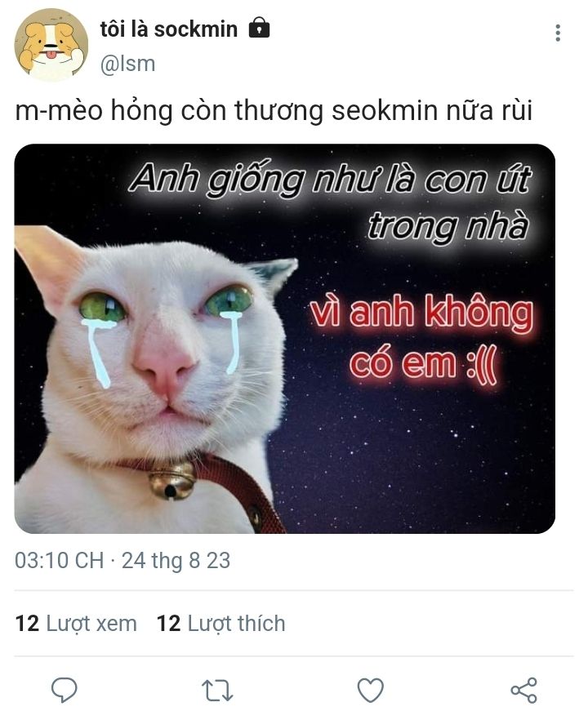Open display name tôi là sockmin
The width and height of the screenshot is (588, 720).
tap(168, 29)
